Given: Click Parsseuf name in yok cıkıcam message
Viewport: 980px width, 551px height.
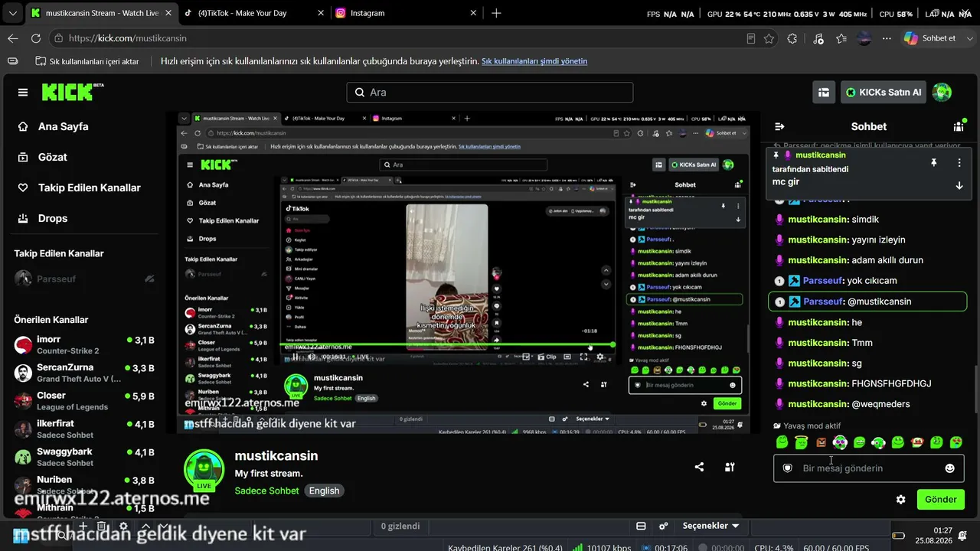Looking at the screenshot, I should (x=823, y=281).
